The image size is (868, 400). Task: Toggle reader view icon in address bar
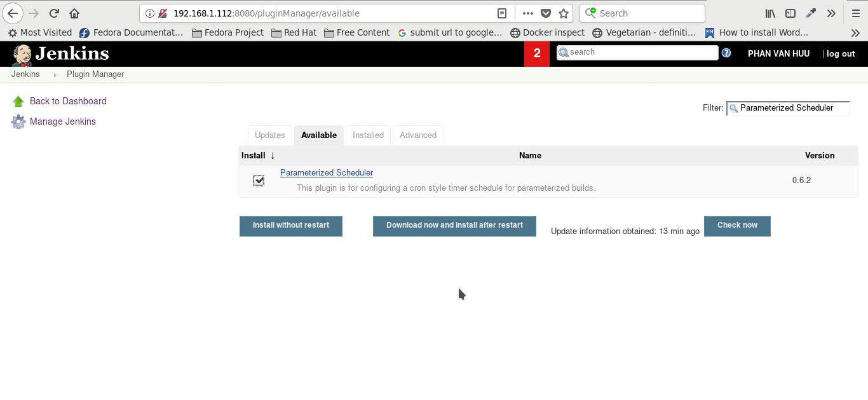point(502,13)
